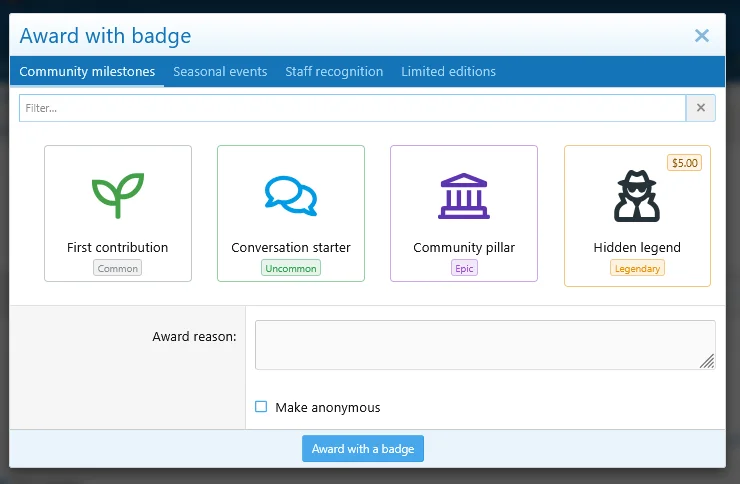The width and height of the screenshot is (740, 484).
Task: Click the Legendary rarity label
Action: (637, 268)
